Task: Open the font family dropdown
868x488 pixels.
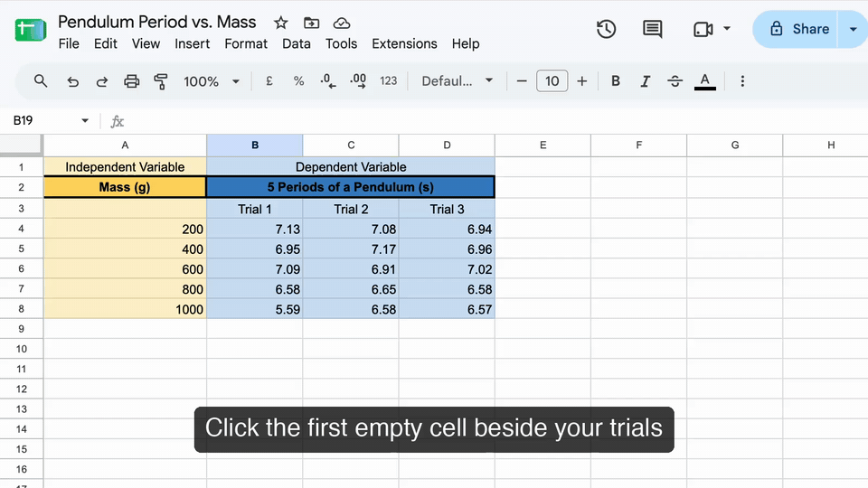Action: (x=458, y=81)
